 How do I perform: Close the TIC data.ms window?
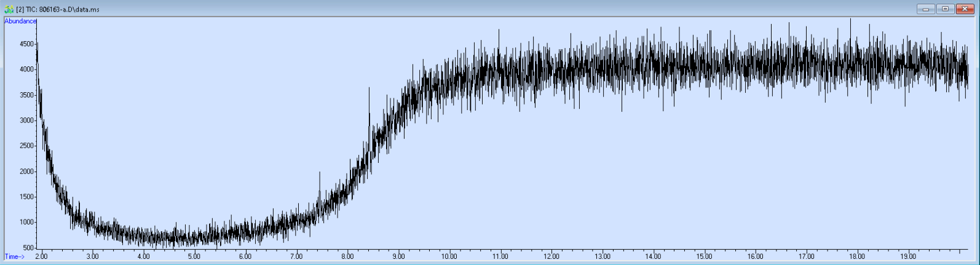coord(965,9)
